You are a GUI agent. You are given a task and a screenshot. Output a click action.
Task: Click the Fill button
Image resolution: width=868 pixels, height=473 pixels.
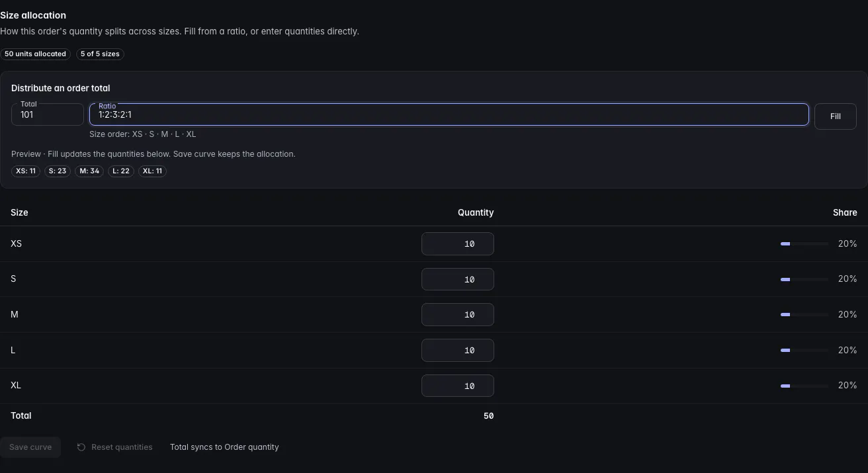click(x=836, y=116)
